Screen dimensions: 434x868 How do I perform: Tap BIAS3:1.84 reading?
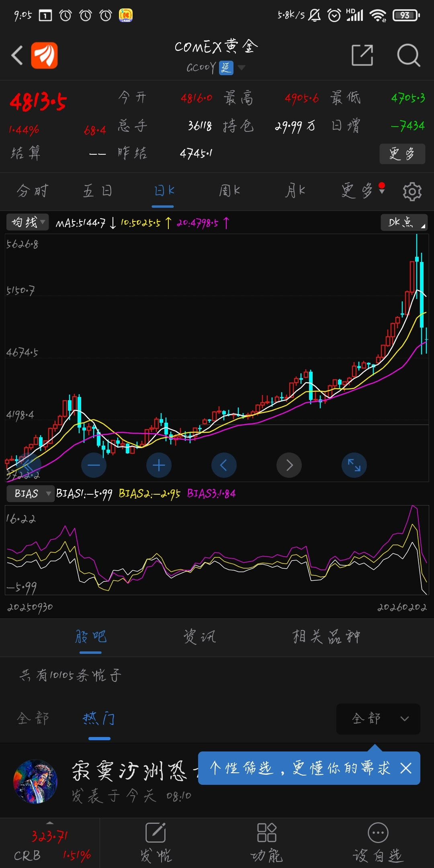(x=211, y=494)
